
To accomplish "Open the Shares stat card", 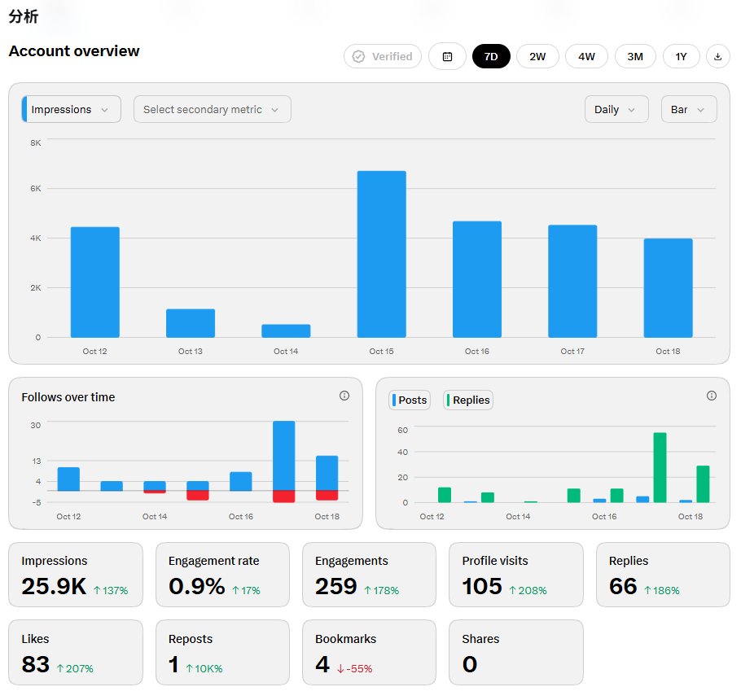I will coord(516,652).
